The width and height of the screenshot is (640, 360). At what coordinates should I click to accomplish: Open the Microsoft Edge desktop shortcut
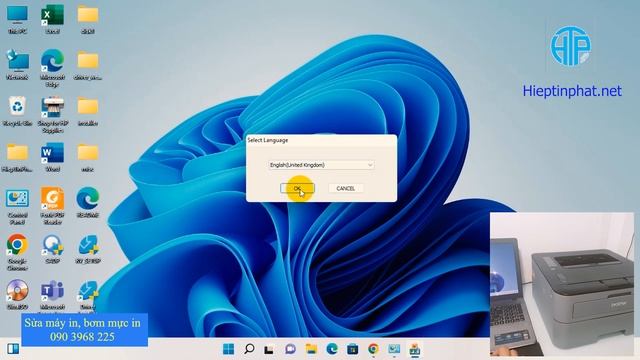click(x=52, y=68)
